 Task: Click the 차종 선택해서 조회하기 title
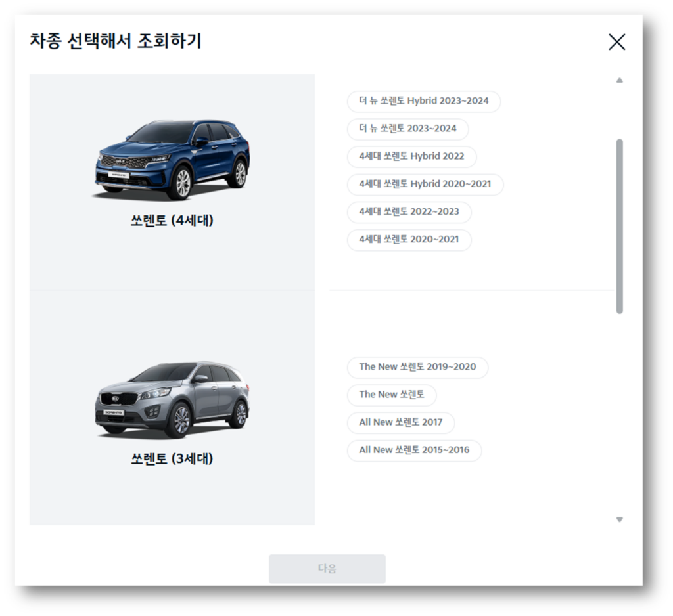tap(116, 41)
